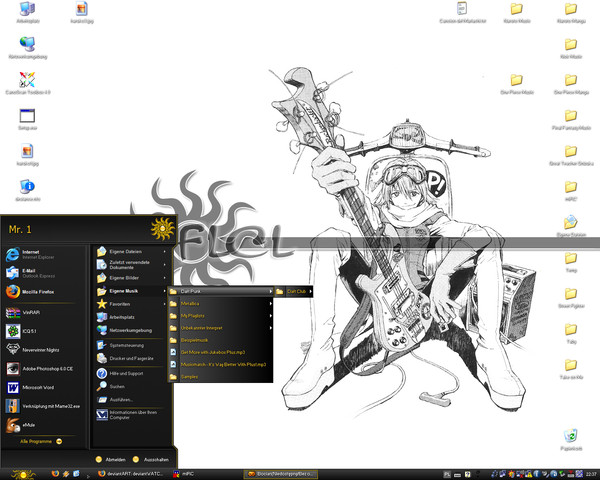Expand the Eigene Musik submenu arrow

165,291
